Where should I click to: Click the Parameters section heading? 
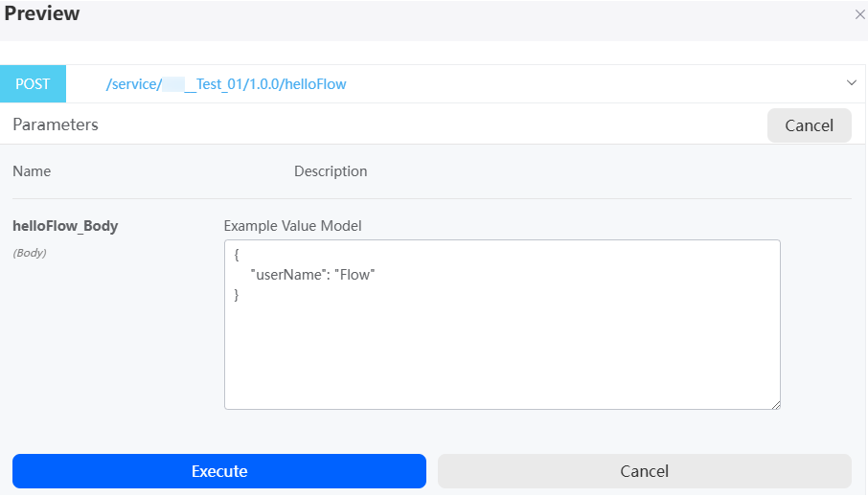tap(56, 124)
